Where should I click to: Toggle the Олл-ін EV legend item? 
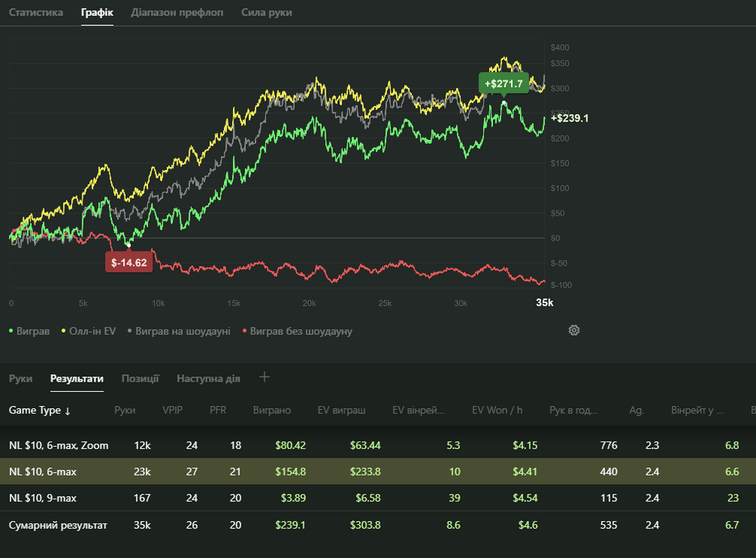[88, 331]
